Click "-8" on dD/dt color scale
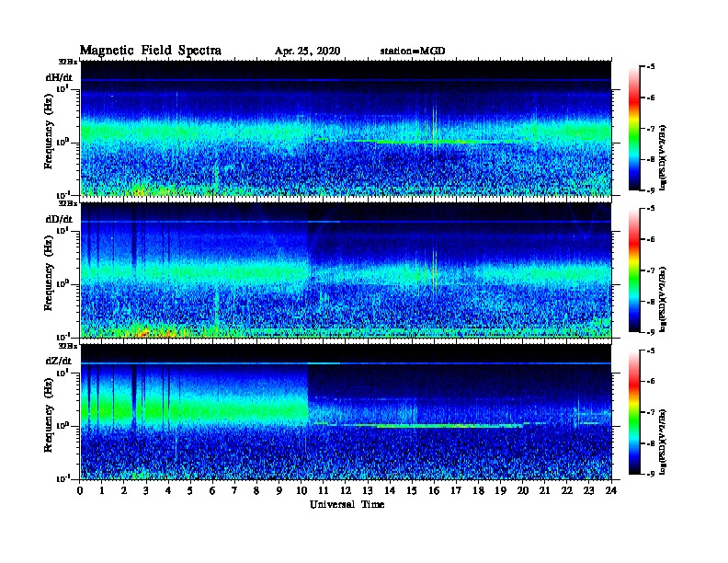 click(652, 302)
